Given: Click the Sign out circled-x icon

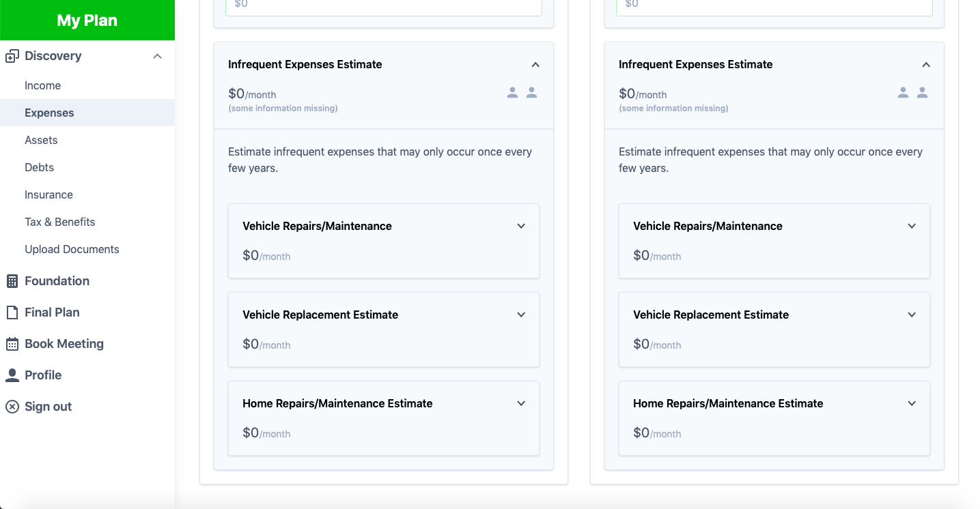Looking at the screenshot, I should (x=12, y=406).
